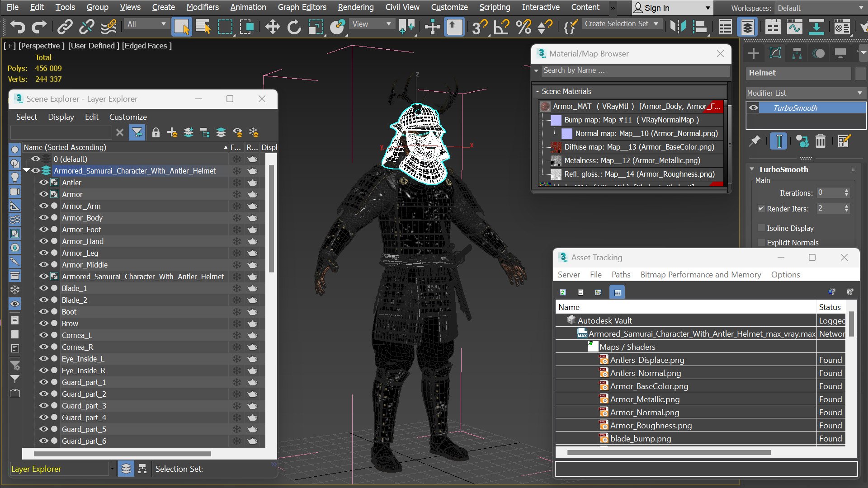
Task: Open the View reference coordinate dropdown
Action: pyautogui.click(x=371, y=24)
